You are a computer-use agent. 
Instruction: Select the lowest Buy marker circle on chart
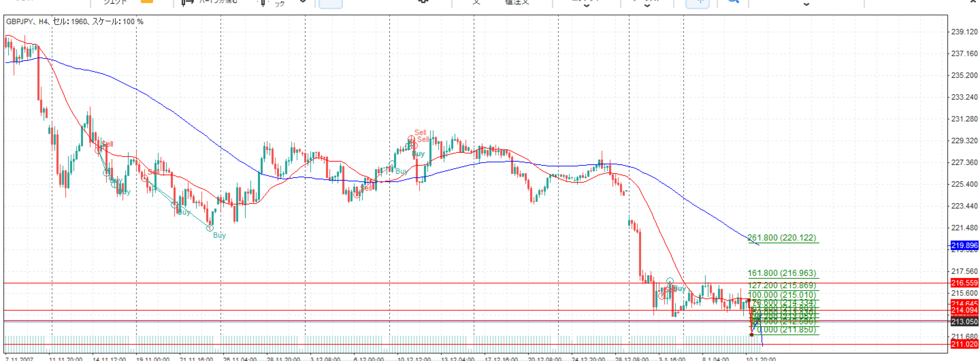click(210, 228)
